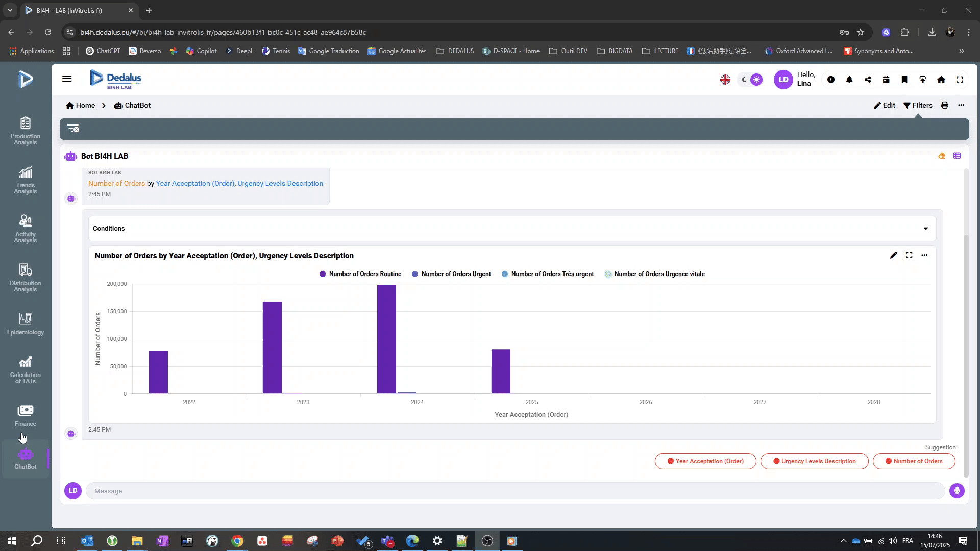The width and height of the screenshot is (980, 551).
Task: Open the Filters panel
Action: tap(918, 105)
